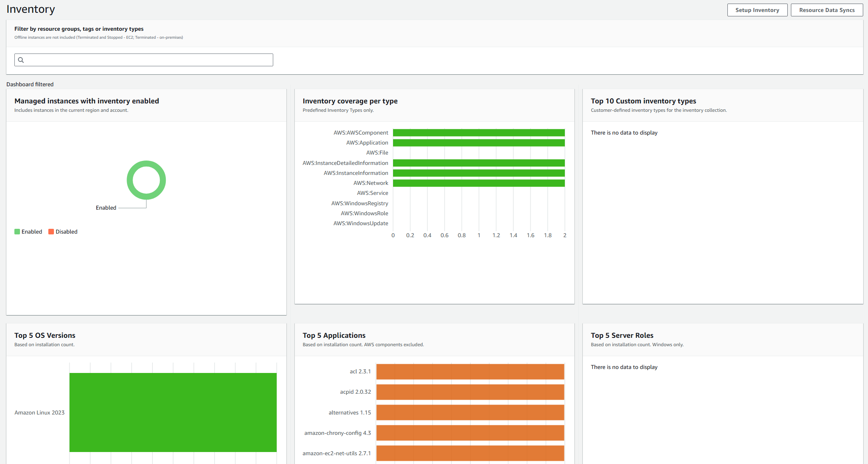Click the amazon-chrony-config 4.3 bar
The image size is (868, 464).
click(470, 433)
